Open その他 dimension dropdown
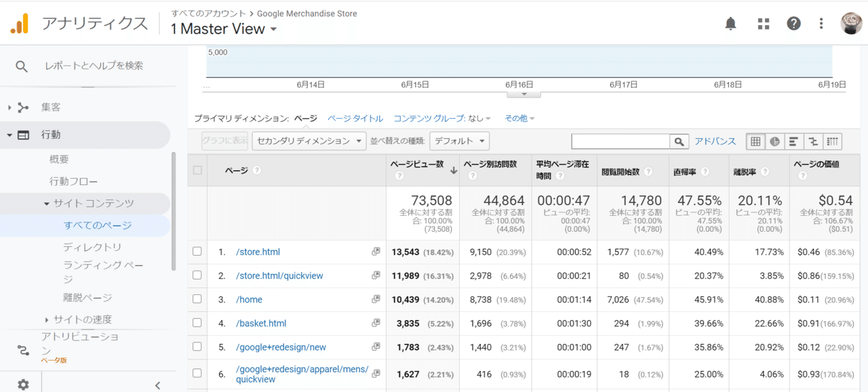Viewport: 868px width, 392px height. (519, 118)
